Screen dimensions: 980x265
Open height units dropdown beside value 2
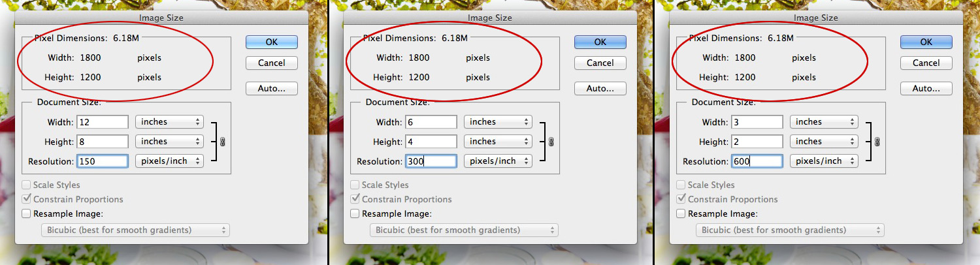point(824,142)
